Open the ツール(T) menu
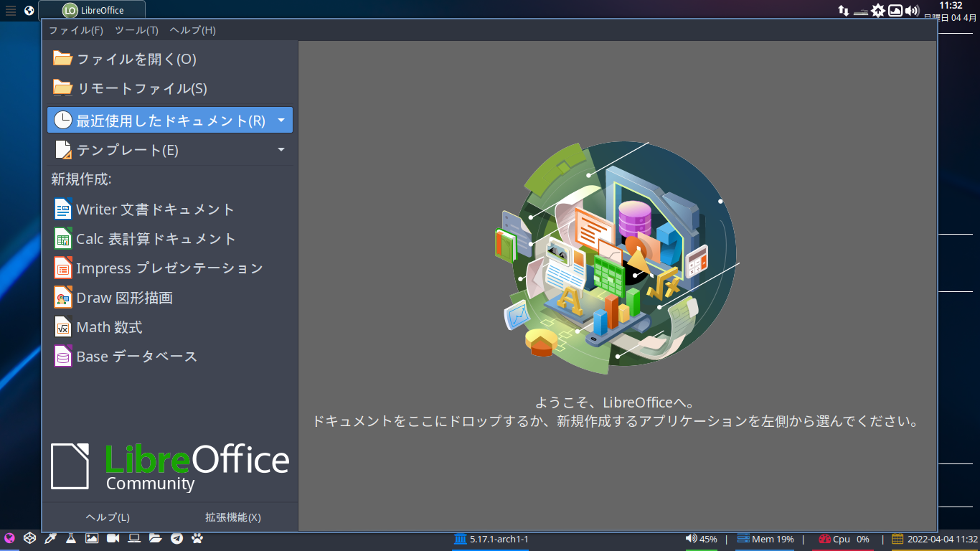Image resolution: width=980 pixels, height=551 pixels. [x=136, y=30]
